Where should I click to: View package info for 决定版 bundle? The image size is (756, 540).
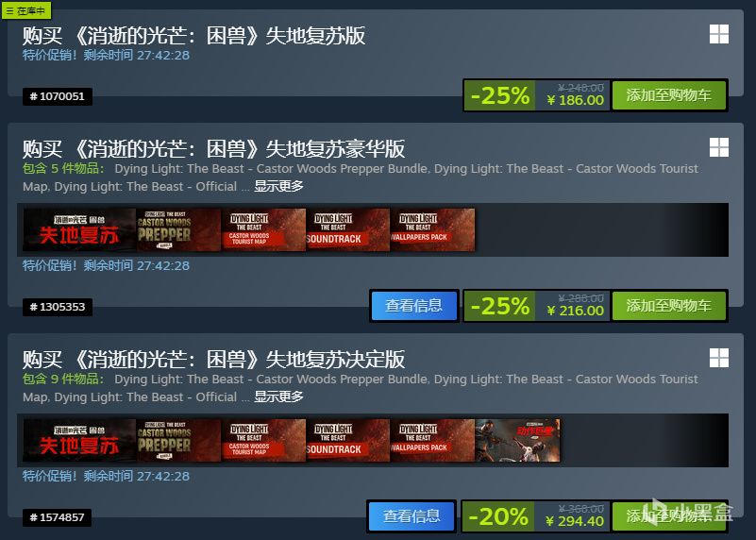(412, 516)
